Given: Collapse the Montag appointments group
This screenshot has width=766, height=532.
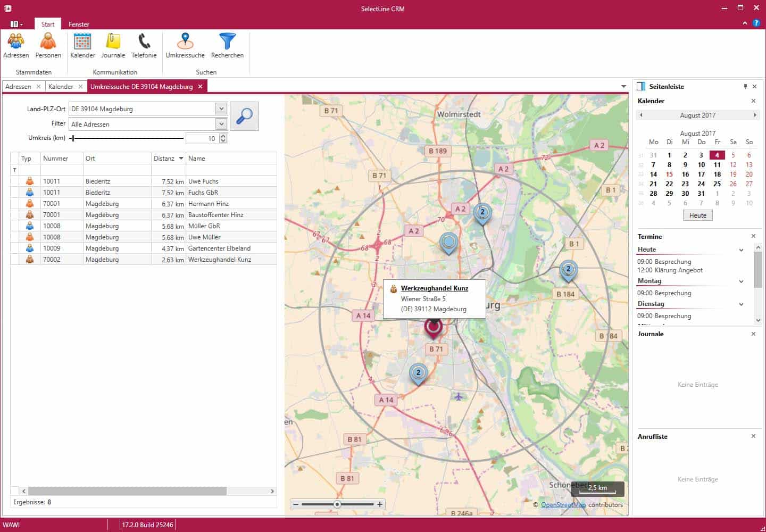Looking at the screenshot, I should (741, 281).
